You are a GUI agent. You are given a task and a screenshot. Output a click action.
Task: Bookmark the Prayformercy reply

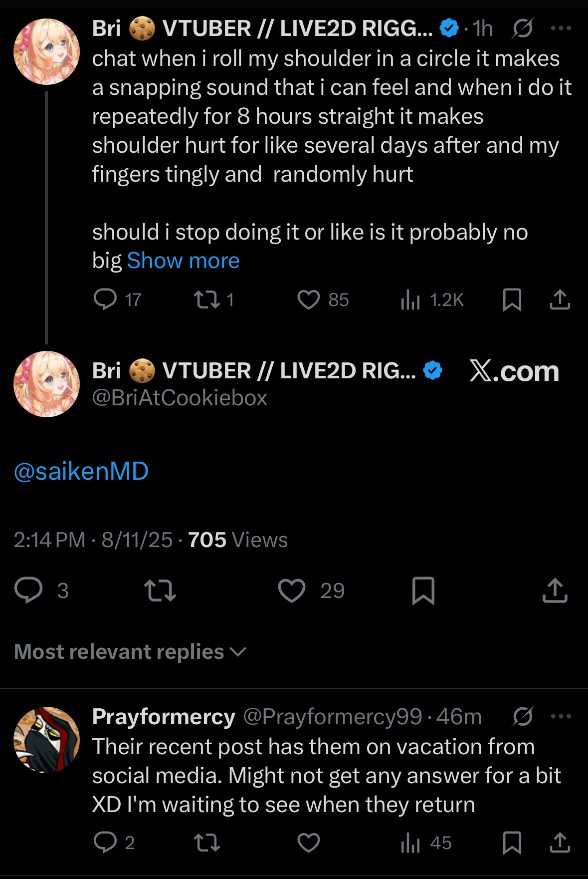pyautogui.click(x=512, y=843)
